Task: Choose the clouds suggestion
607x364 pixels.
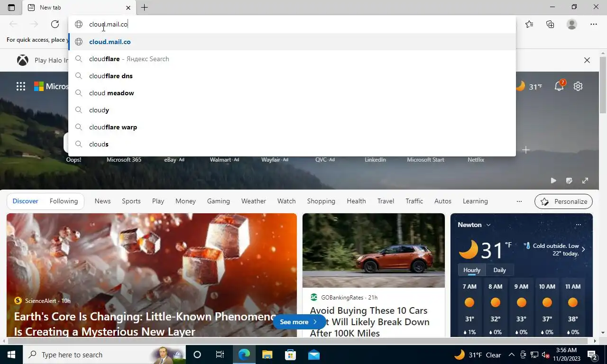Action: coord(292,144)
